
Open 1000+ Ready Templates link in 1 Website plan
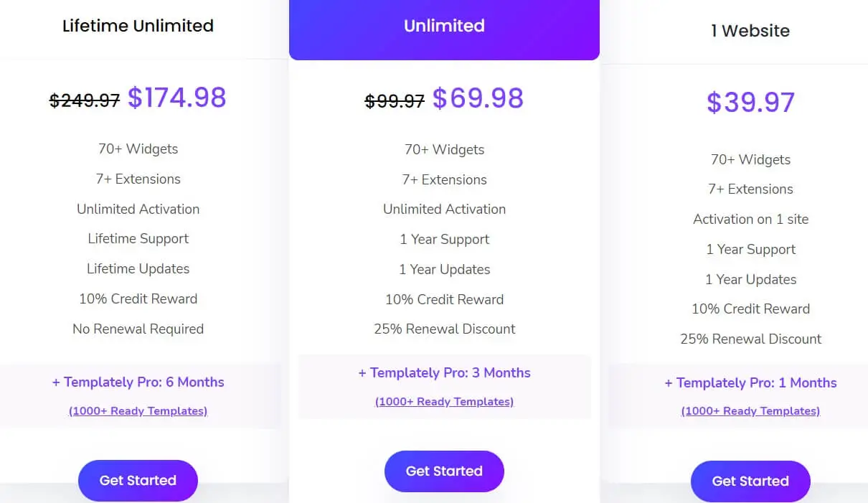[750, 411]
